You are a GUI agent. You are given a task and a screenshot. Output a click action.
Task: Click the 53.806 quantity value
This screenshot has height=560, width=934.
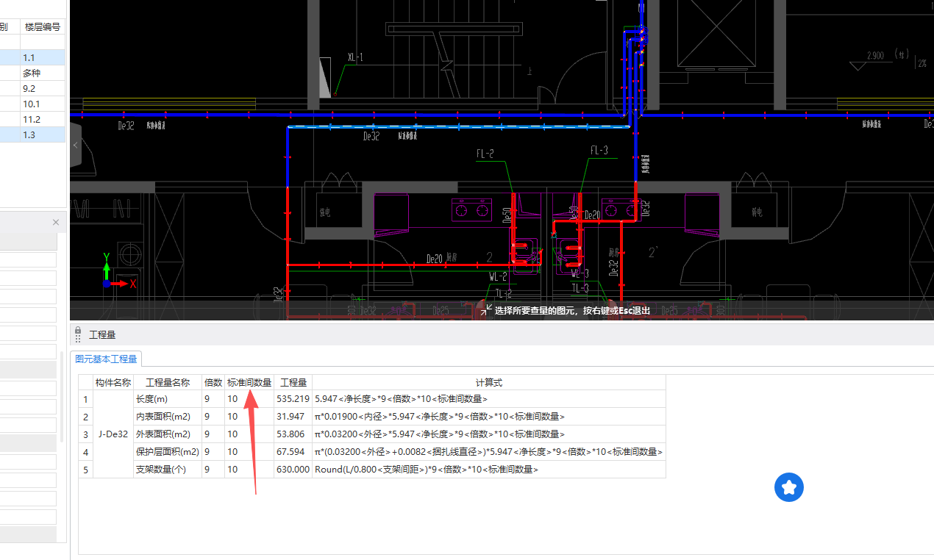pyautogui.click(x=293, y=434)
